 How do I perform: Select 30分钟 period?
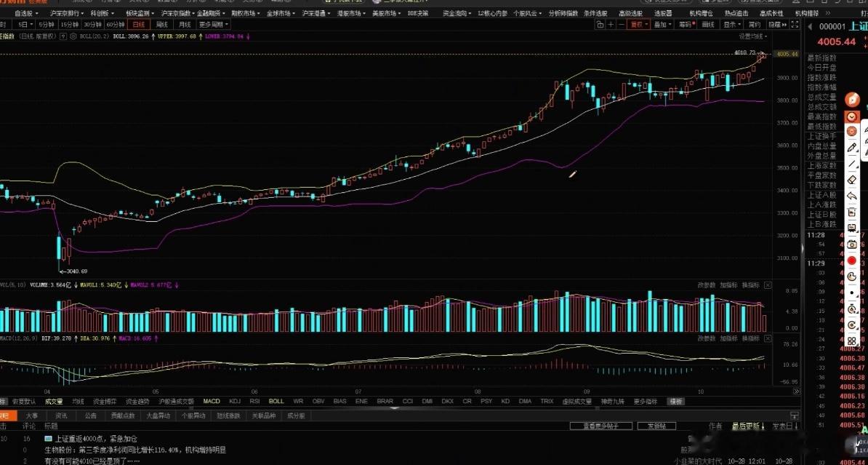92,25
